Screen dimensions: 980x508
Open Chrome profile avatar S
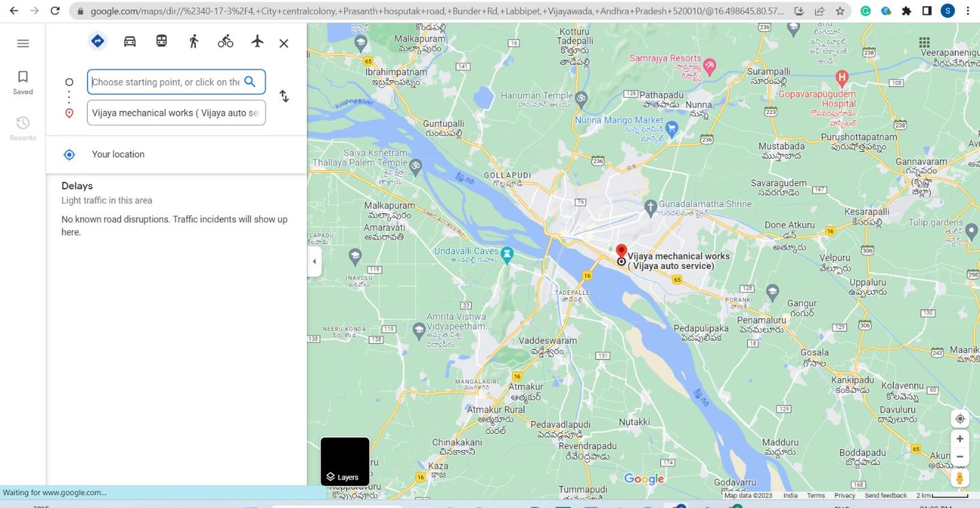947,11
